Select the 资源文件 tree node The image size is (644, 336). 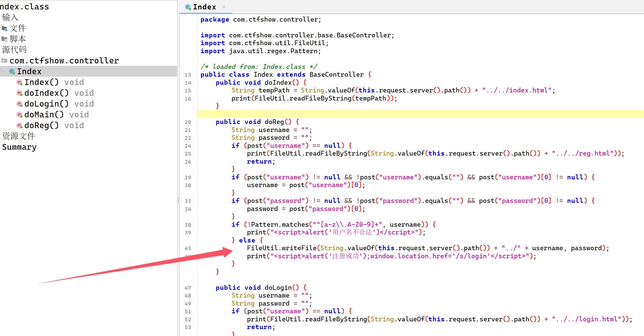[x=19, y=136]
